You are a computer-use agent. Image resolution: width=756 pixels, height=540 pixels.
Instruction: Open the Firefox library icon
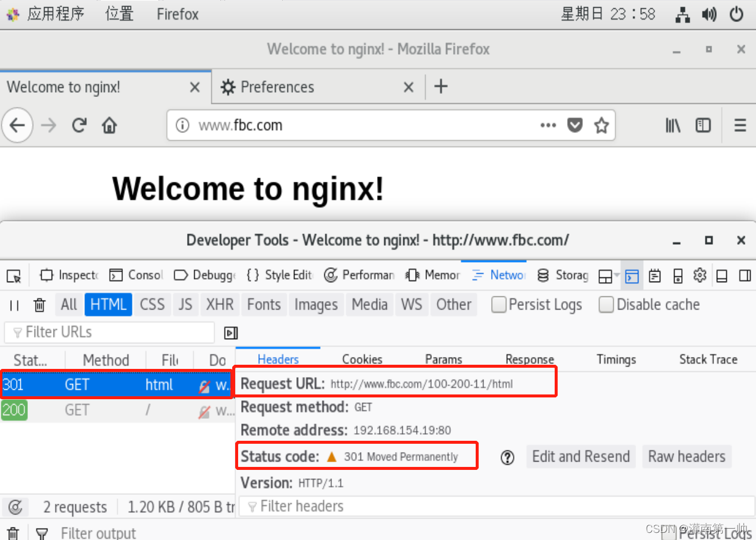pyautogui.click(x=672, y=125)
